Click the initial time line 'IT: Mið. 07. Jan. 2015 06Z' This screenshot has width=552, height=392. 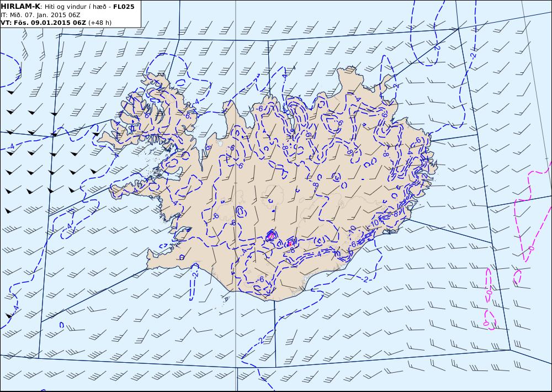click(40, 15)
